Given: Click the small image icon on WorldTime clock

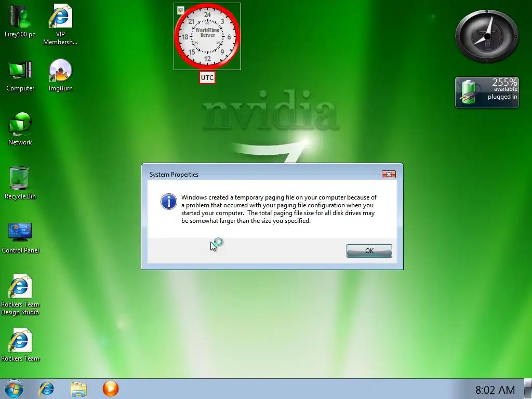Looking at the screenshot, I should 181,10.
